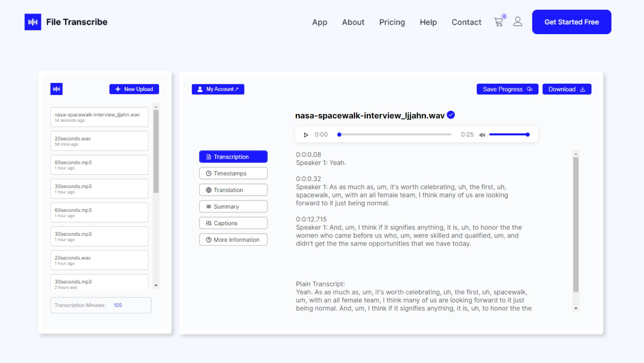Open the user profile icon
The image size is (644, 363).
[517, 22]
